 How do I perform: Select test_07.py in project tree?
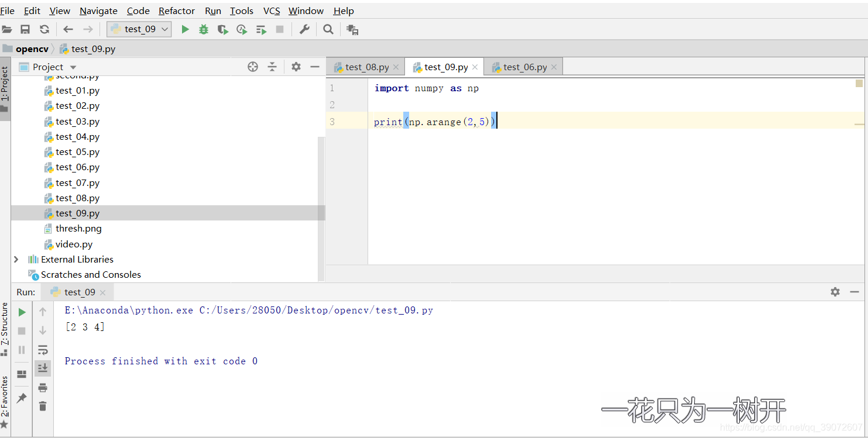(x=78, y=183)
